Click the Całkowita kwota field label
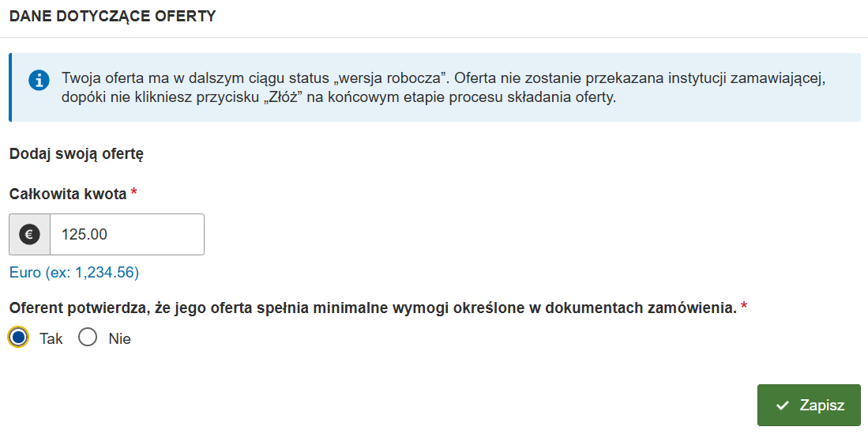The height and width of the screenshot is (438, 868). coord(68,194)
